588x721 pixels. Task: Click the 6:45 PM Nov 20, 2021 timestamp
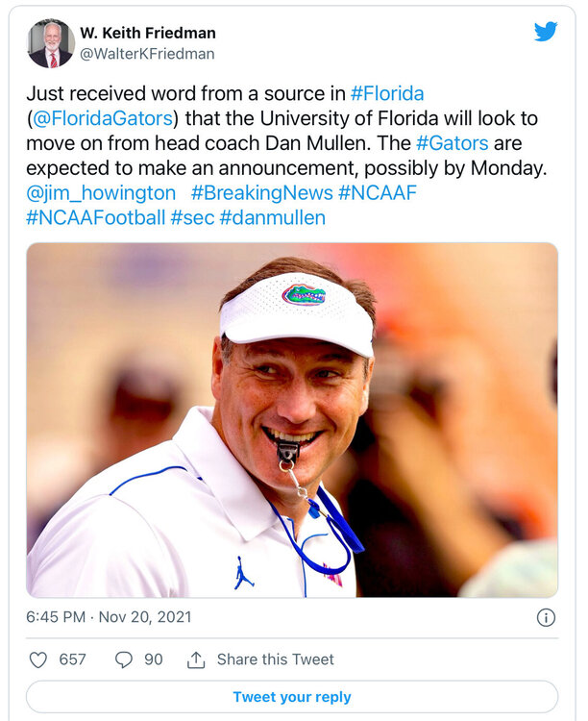pyautogui.click(x=109, y=617)
